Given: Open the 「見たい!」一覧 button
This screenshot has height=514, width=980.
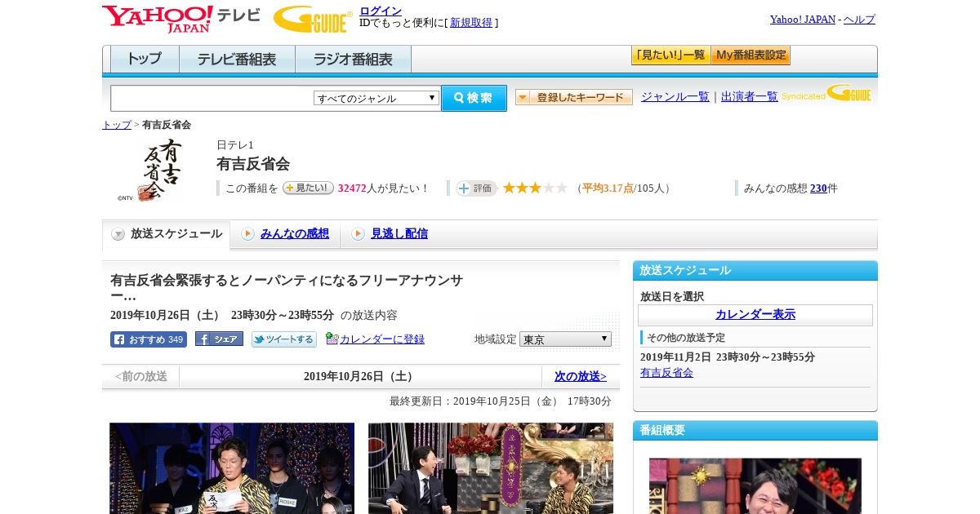Looking at the screenshot, I should click(x=670, y=55).
